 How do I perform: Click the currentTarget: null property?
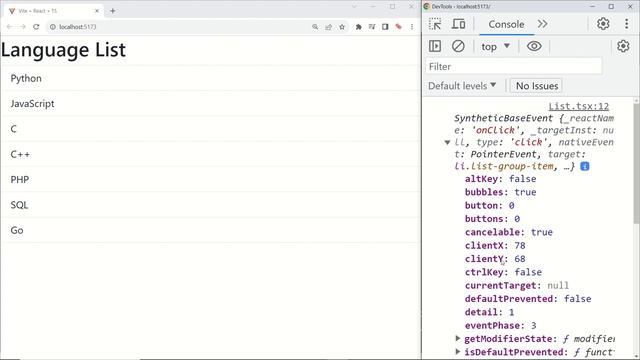click(517, 285)
